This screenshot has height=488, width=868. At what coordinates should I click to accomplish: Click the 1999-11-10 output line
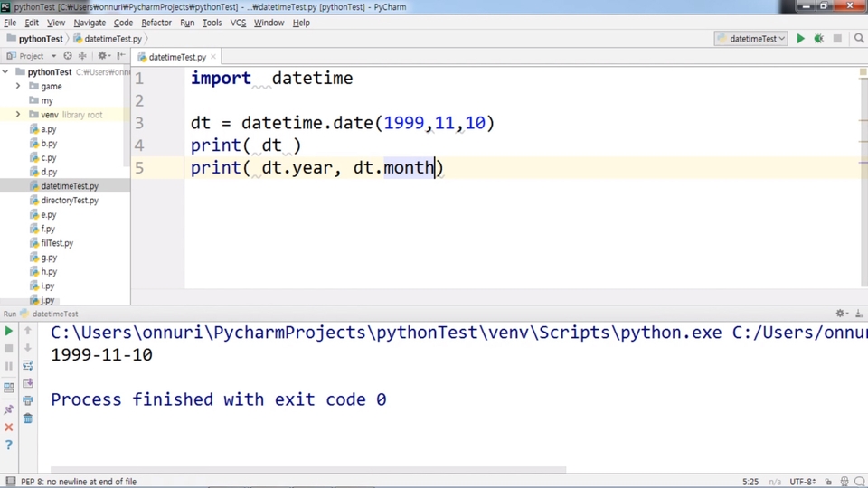(x=102, y=354)
